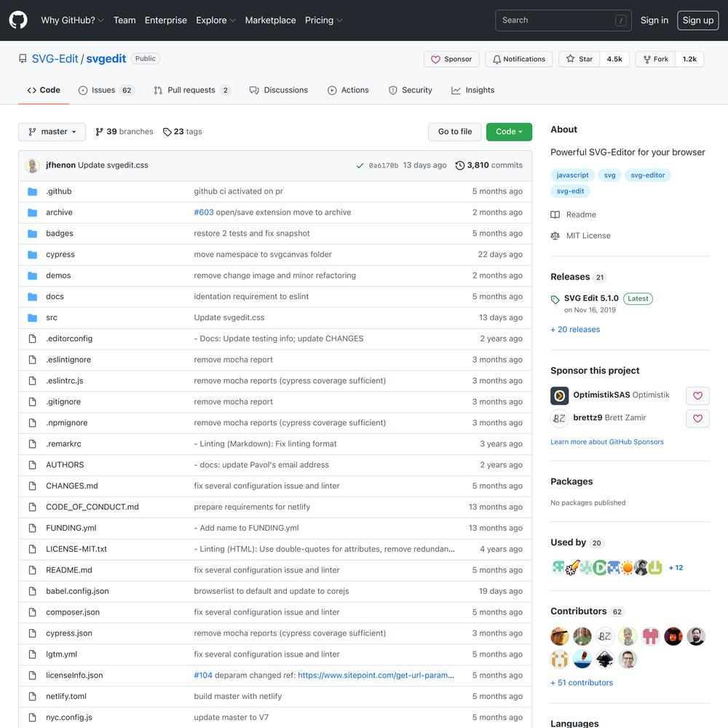
Task: Click jfhenon's avatar in the commit bar
Action: (x=32, y=165)
